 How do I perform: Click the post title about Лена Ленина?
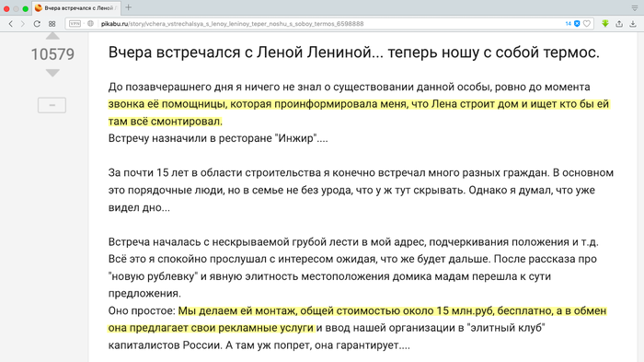[x=353, y=53]
